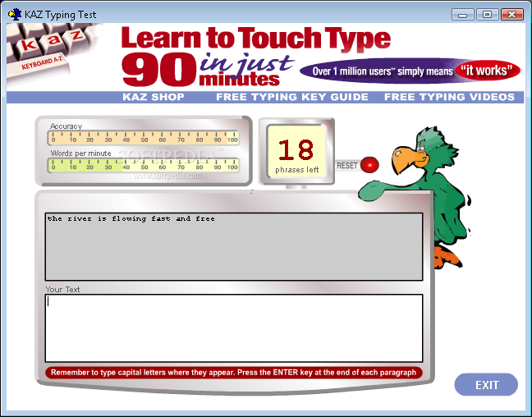Click into the Your Text input box

coord(234,328)
